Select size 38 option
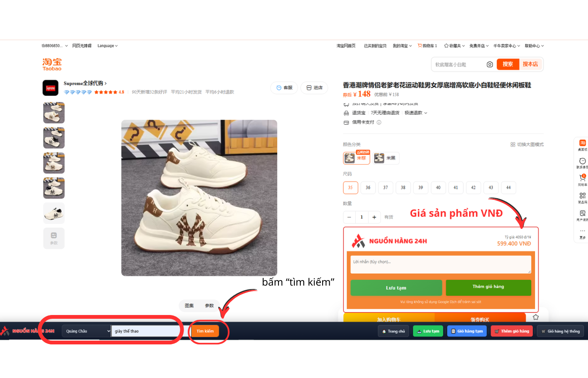This screenshot has width=588, height=378. click(x=403, y=188)
